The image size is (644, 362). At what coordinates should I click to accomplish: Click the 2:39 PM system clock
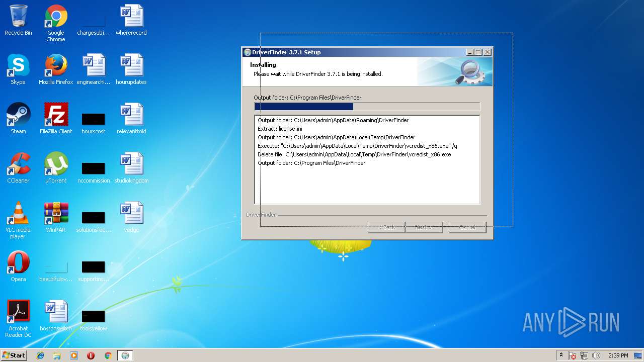pos(618,355)
